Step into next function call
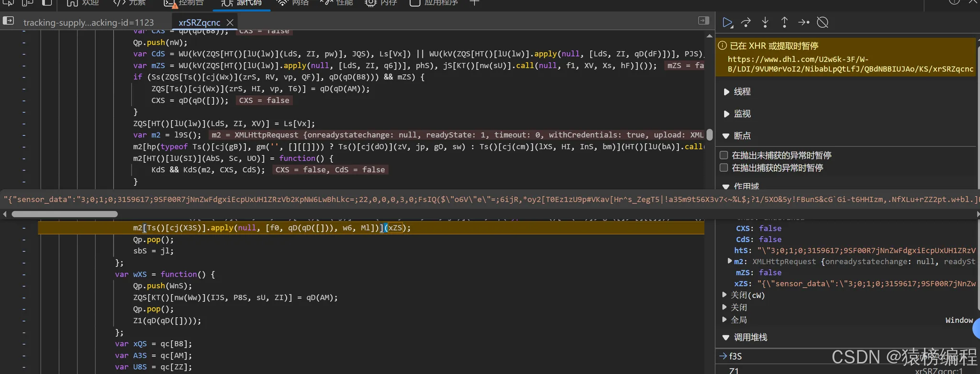The height and width of the screenshot is (374, 980). coord(765,22)
